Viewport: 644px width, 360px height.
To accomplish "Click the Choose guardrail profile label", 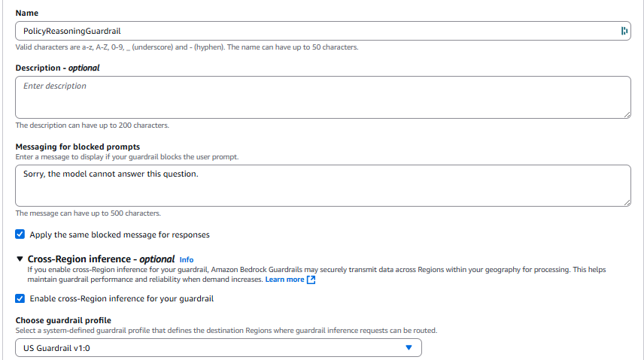I will tap(63, 320).
